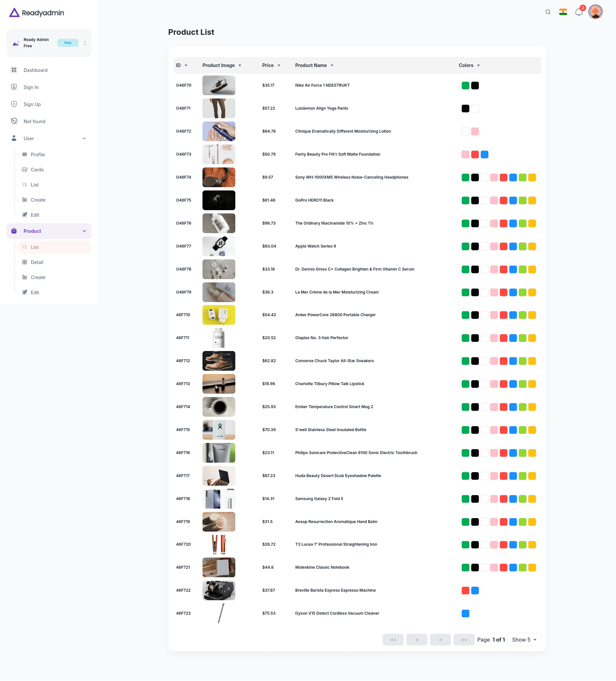Click the Edit icon under User
This screenshot has height=681, width=616.
click(x=25, y=215)
